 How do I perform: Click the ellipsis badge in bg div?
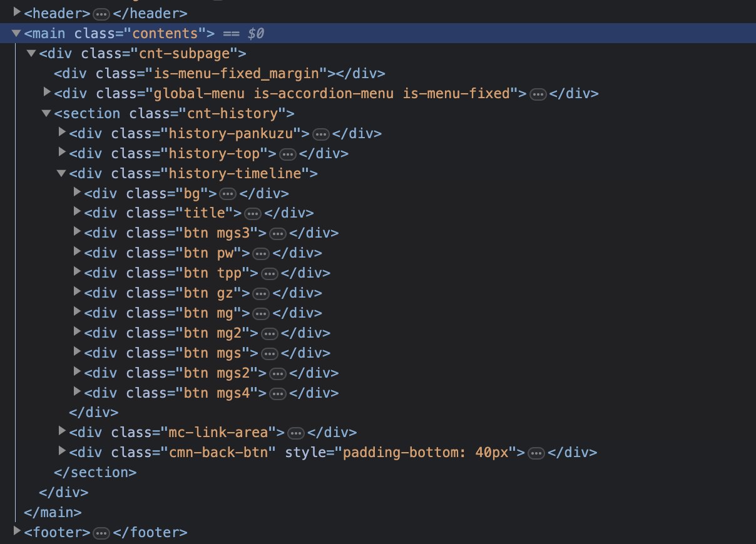pos(227,194)
